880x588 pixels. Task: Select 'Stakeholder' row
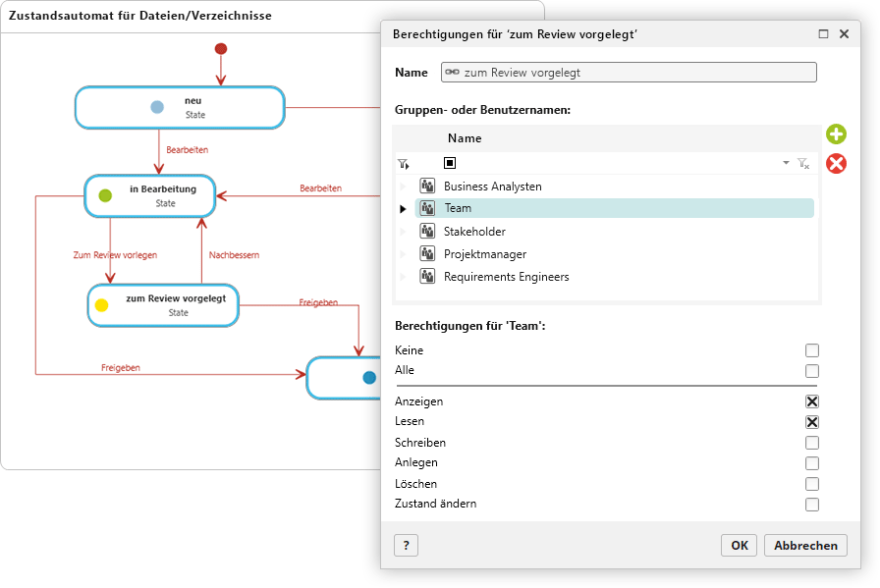coord(615,231)
